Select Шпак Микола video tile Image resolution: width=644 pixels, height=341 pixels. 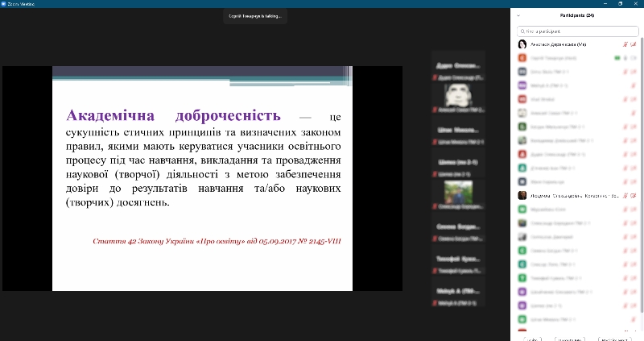click(x=458, y=130)
